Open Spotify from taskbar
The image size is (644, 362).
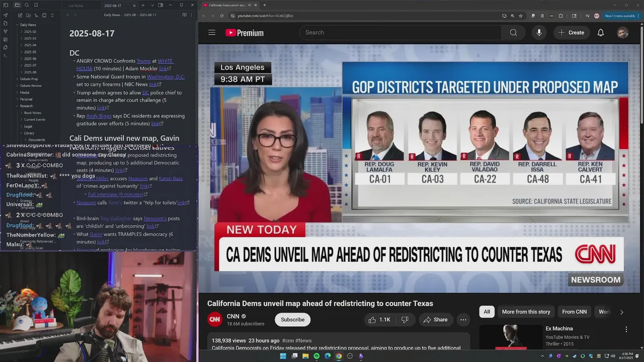316,356
